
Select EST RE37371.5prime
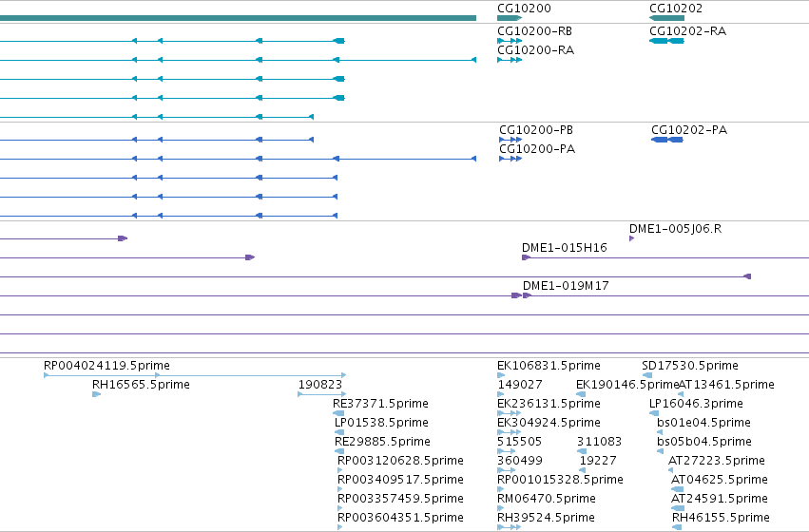pos(381,404)
